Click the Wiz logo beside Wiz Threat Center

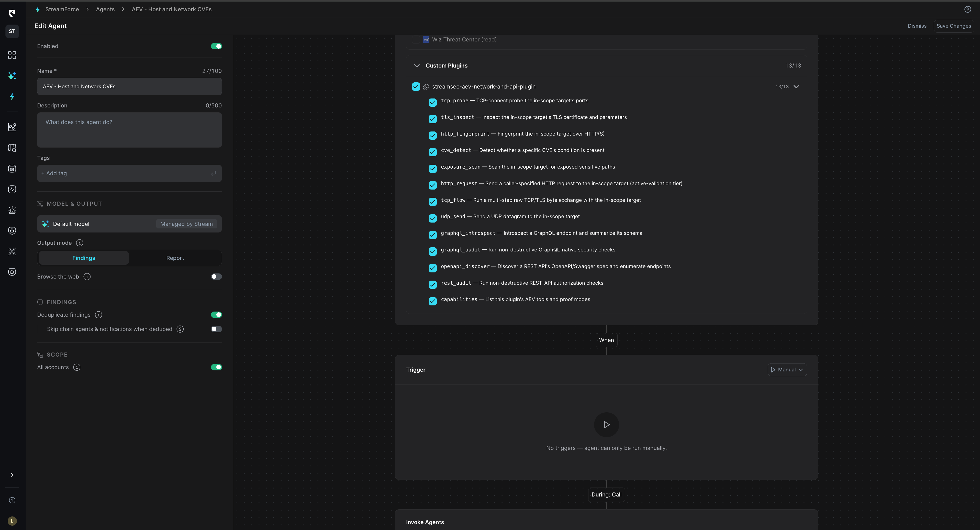coord(426,40)
